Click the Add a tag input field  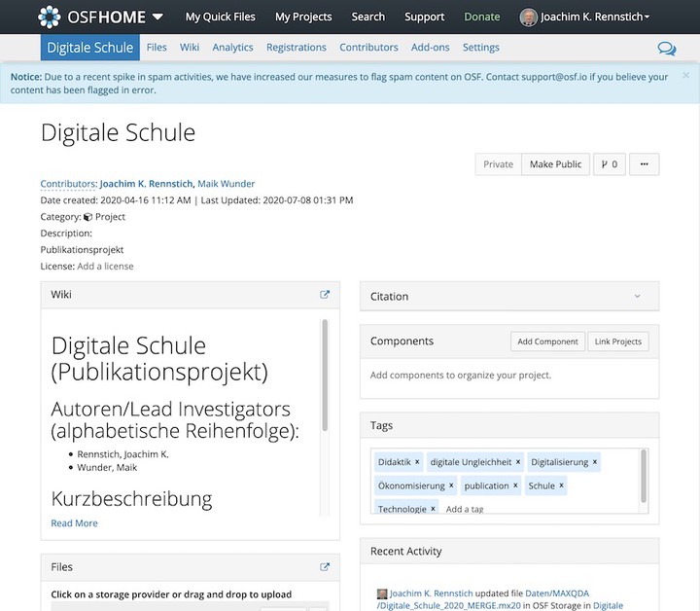coord(465,509)
